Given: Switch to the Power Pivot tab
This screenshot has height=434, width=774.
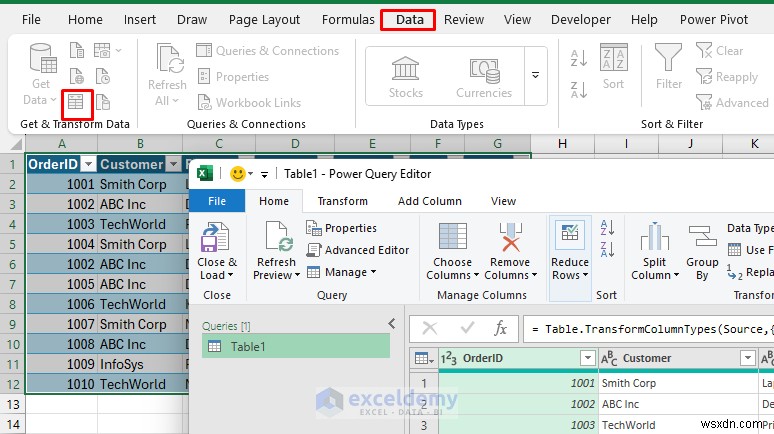Looking at the screenshot, I should pos(714,20).
